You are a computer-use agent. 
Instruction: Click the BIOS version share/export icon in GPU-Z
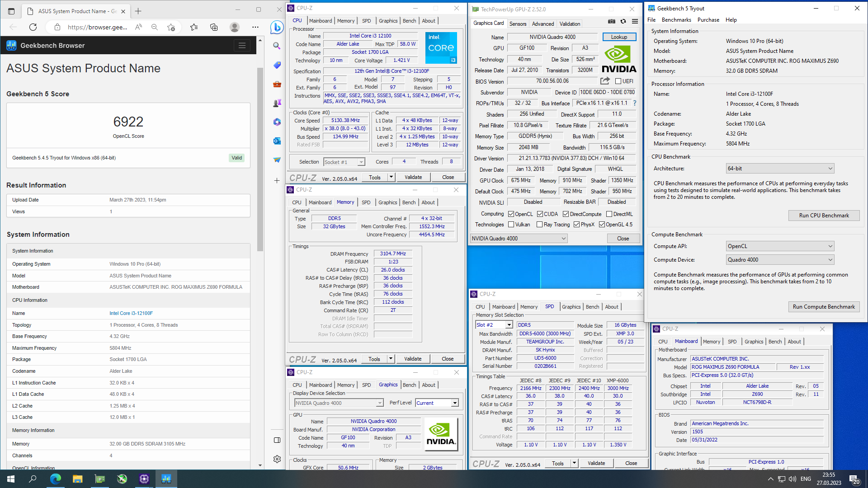[605, 81]
